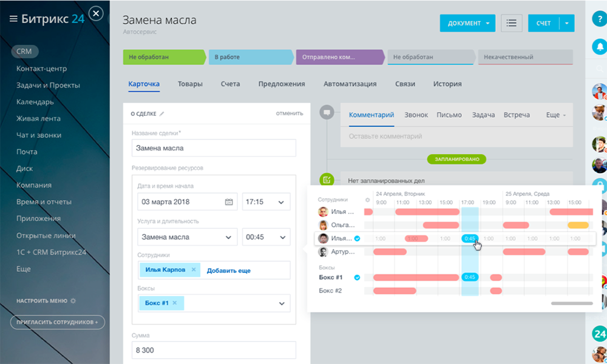607x364 pixels.
Task: Open the notifications bell icon
Action: pos(599,46)
